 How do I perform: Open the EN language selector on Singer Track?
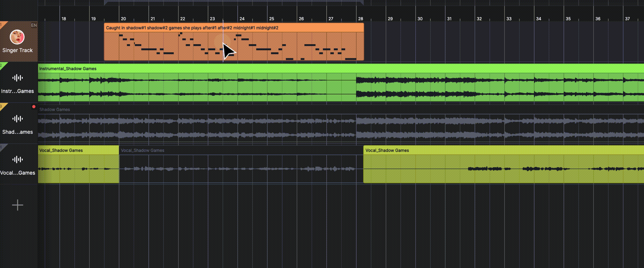click(34, 25)
